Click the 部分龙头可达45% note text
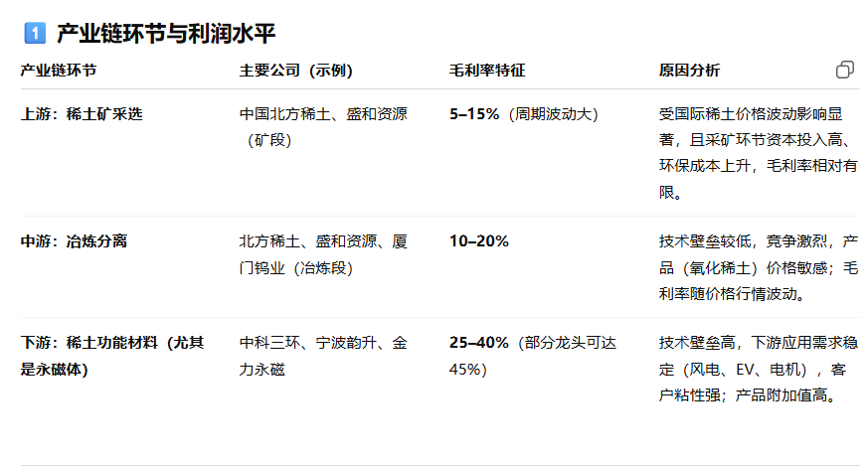 pyautogui.click(x=533, y=356)
